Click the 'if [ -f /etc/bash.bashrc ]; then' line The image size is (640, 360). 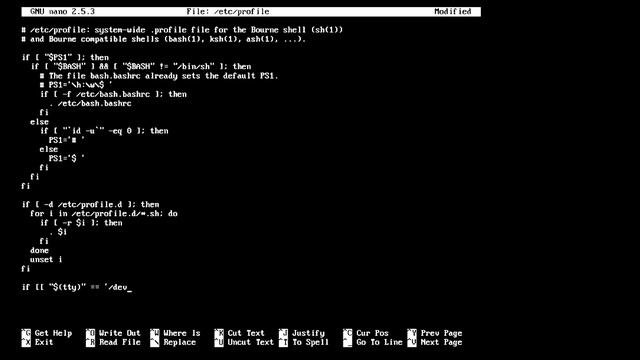pos(113,94)
